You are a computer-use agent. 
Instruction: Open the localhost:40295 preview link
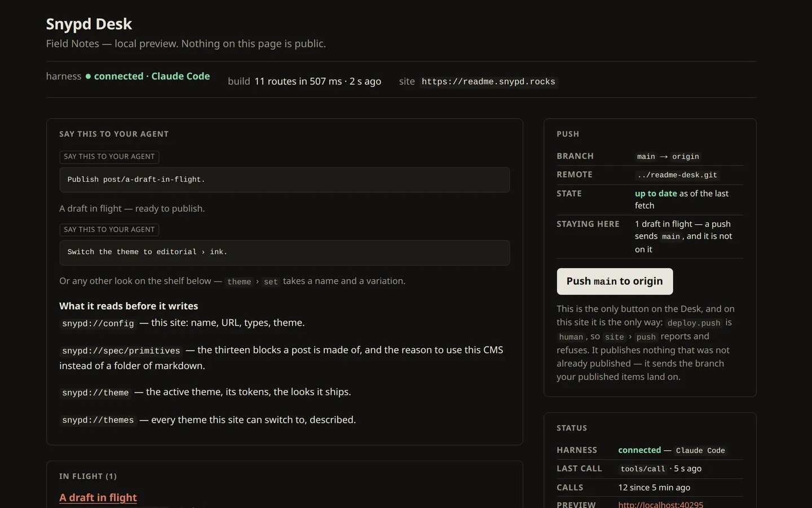pyautogui.click(x=660, y=504)
